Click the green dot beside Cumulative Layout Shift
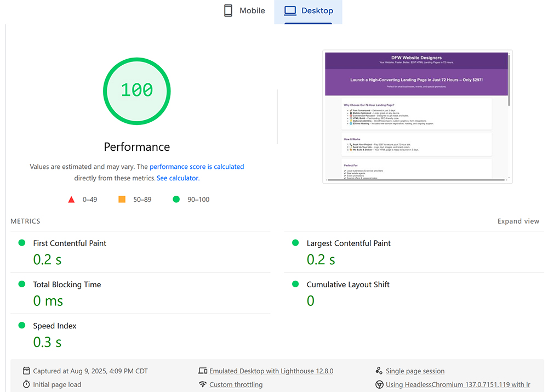The width and height of the screenshot is (548, 392). 295,283
